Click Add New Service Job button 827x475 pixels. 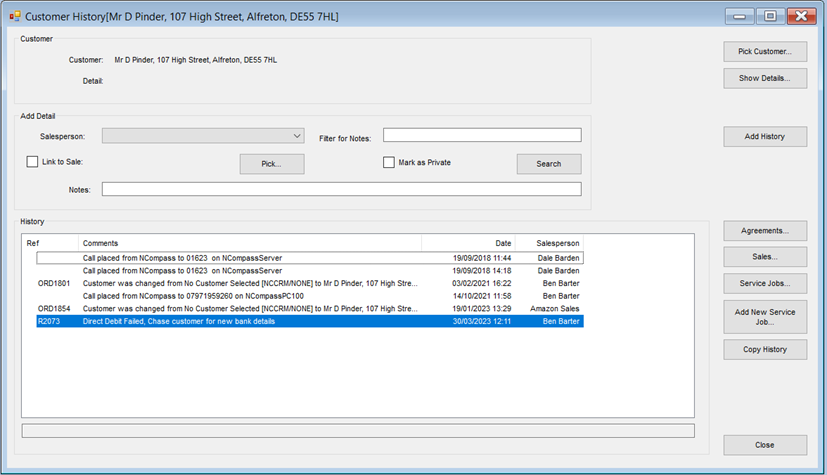(765, 318)
